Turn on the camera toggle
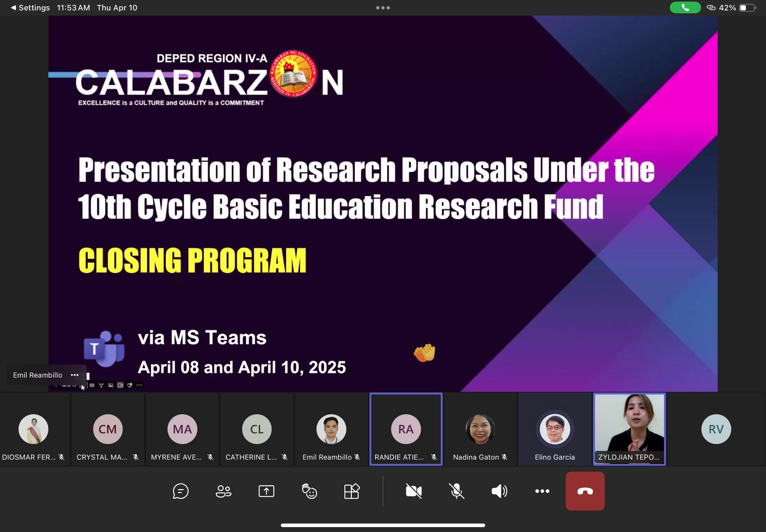This screenshot has height=532, width=766. click(x=414, y=491)
